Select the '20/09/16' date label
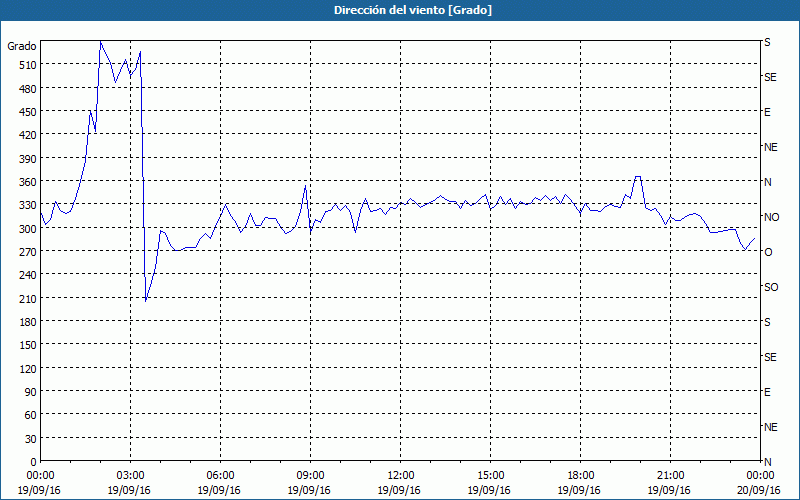Screen dimensions: 800x500 (759, 490)
